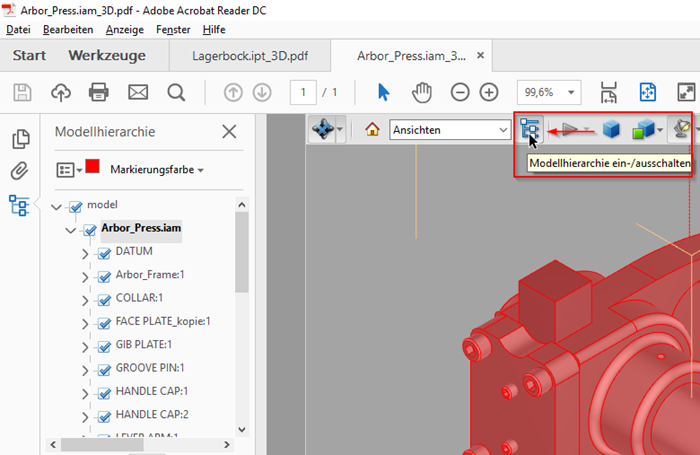Screen dimensions: 700x455
Task: Close the Arbor_Press.iam_3D tab
Action: click(x=480, y=55)
